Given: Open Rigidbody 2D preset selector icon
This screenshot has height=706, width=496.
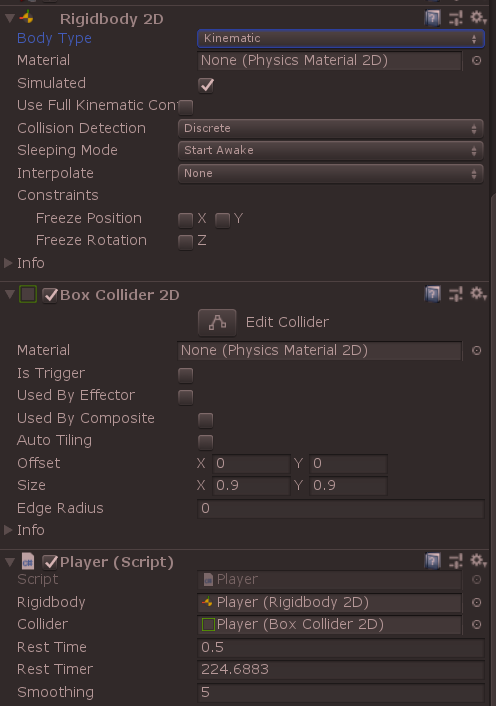Looking at the screenshot, I should (455, 18).
